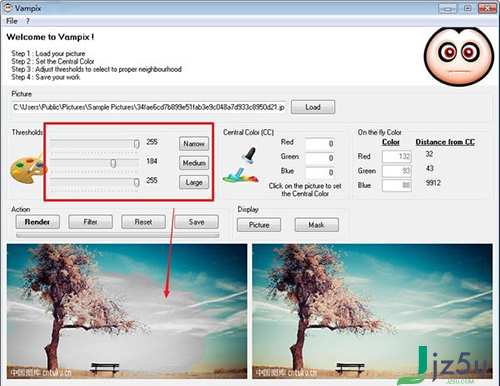Save your work with Save button
This screenshot has width=500, height=386.
pos(196,222)
